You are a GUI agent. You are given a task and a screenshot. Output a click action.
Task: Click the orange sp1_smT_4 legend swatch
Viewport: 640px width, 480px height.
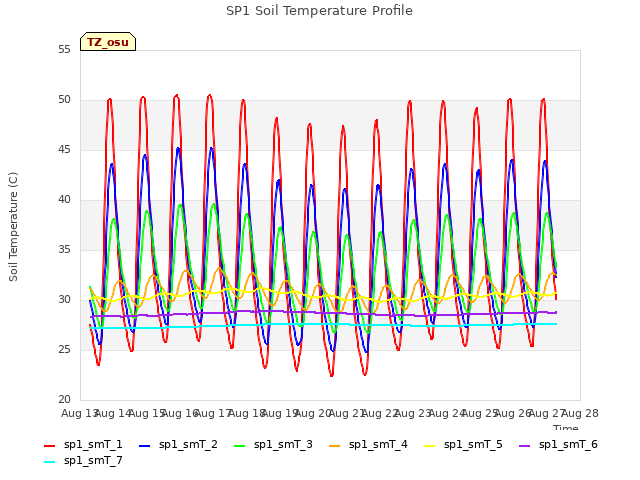[x=334, y=446]
